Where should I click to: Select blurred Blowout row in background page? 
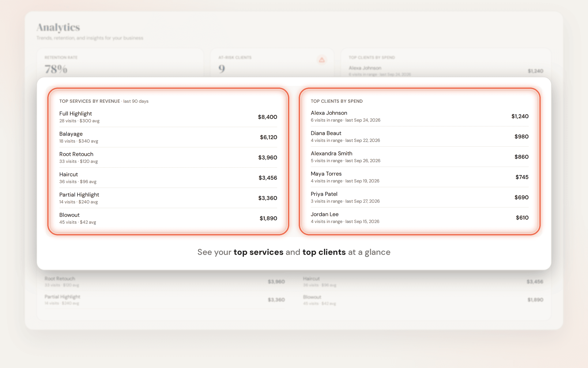click(x=423, y=300)
